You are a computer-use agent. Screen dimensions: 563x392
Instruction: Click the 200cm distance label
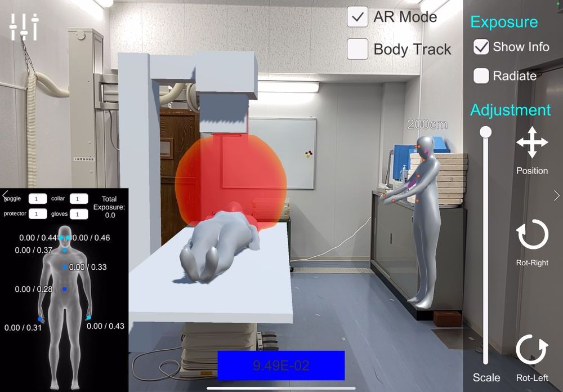tap(427, 124)
